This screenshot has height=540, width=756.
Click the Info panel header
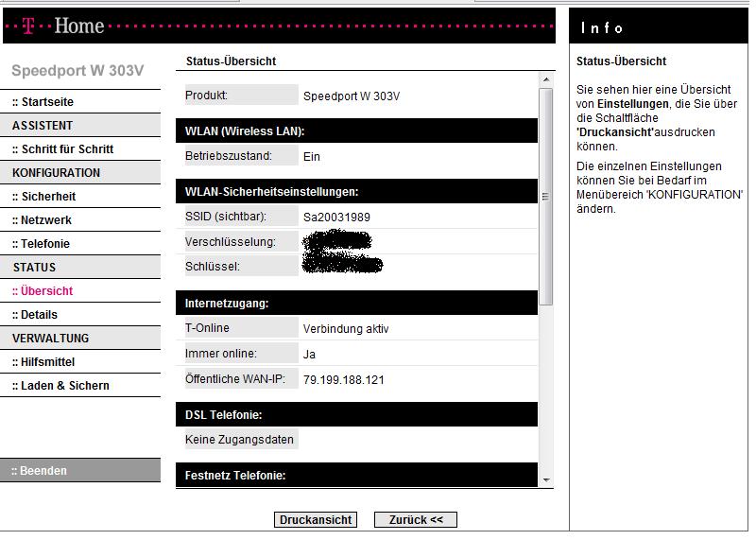pyautogui.click(x=659, y=26)
